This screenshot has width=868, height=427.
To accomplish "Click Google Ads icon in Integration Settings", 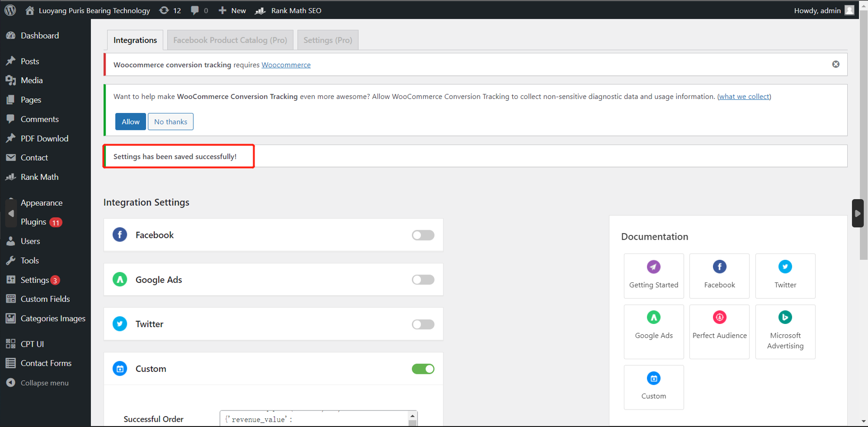I will [x=120, y=279].
